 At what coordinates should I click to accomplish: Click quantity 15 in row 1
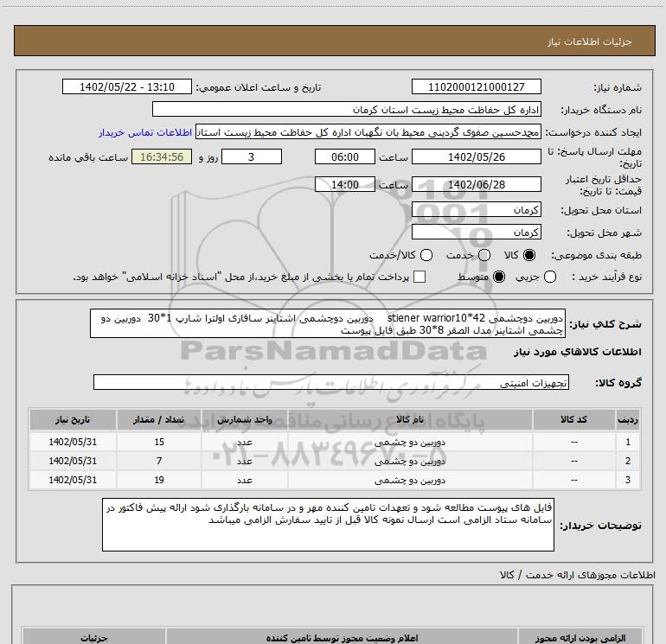(x=159, y=442)
